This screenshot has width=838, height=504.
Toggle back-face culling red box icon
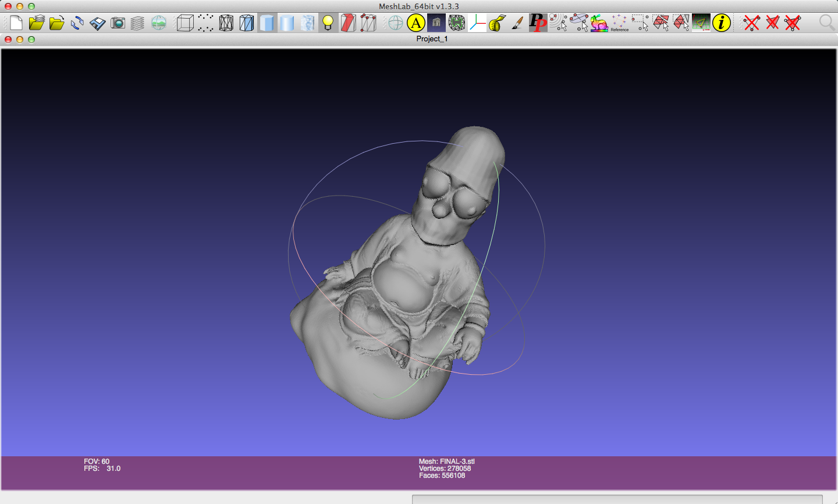(348, 23)
